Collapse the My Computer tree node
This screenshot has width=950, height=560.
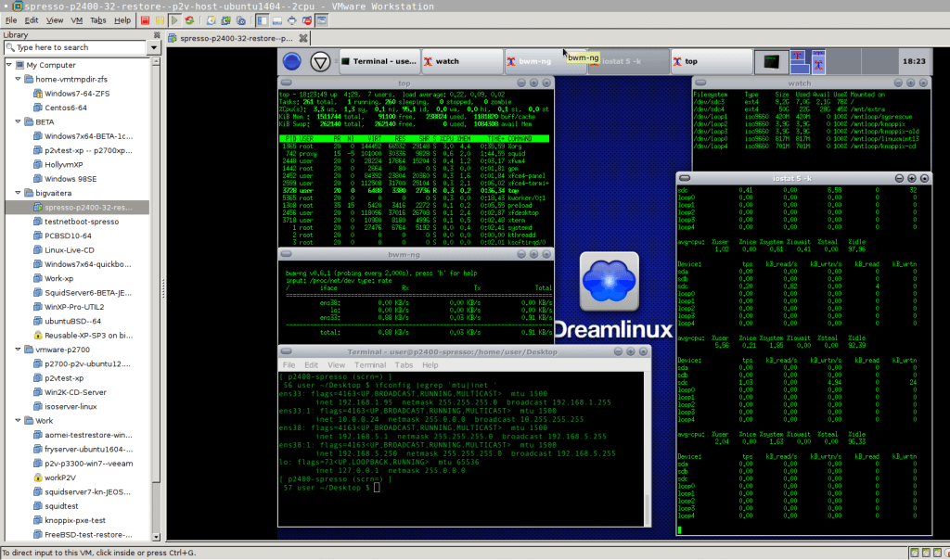9,65
